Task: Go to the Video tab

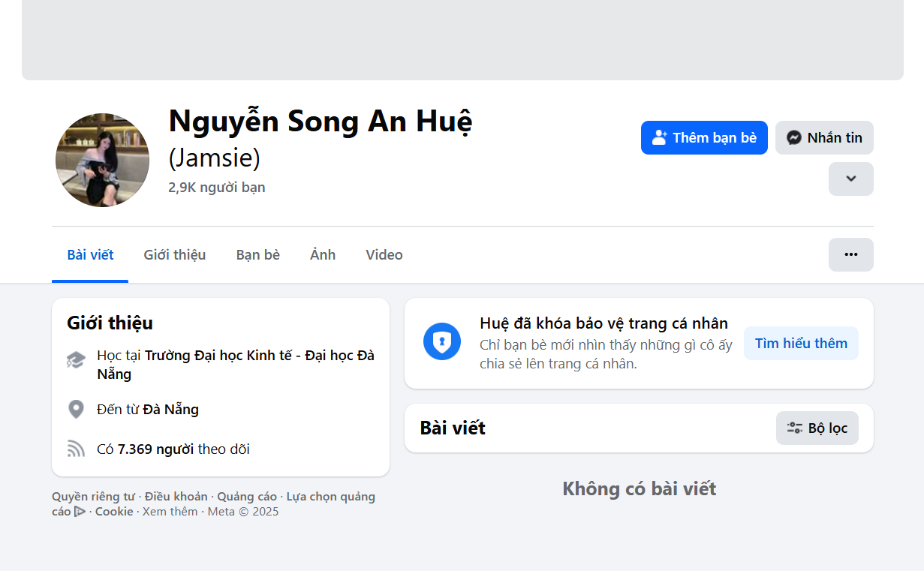Action: [384, 255]
